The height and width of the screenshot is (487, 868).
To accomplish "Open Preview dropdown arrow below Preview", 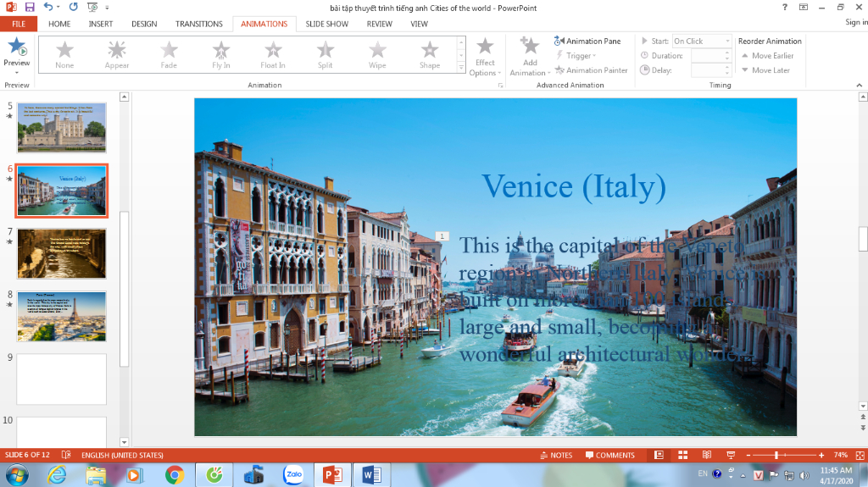I will coord(17,73).
